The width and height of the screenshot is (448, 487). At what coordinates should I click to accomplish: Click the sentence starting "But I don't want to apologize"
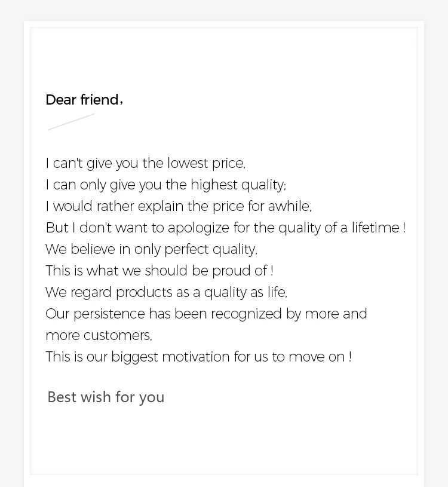pos(225,228)
